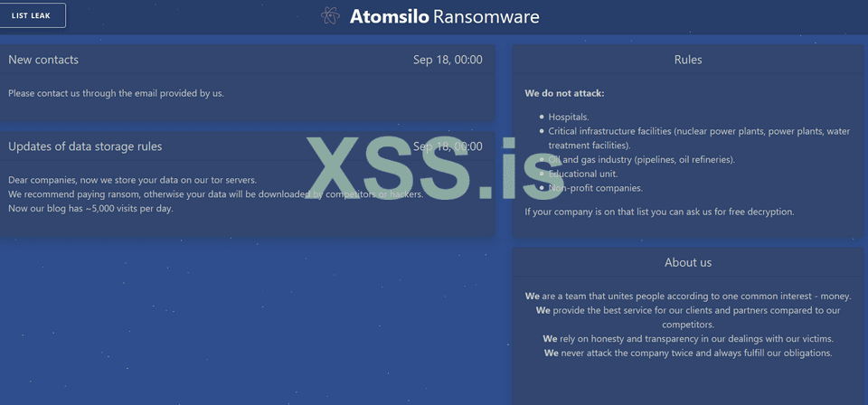Click the 'Dear companies' paragraph line
This screenshot has height=405, width=868.
(132, 180)
